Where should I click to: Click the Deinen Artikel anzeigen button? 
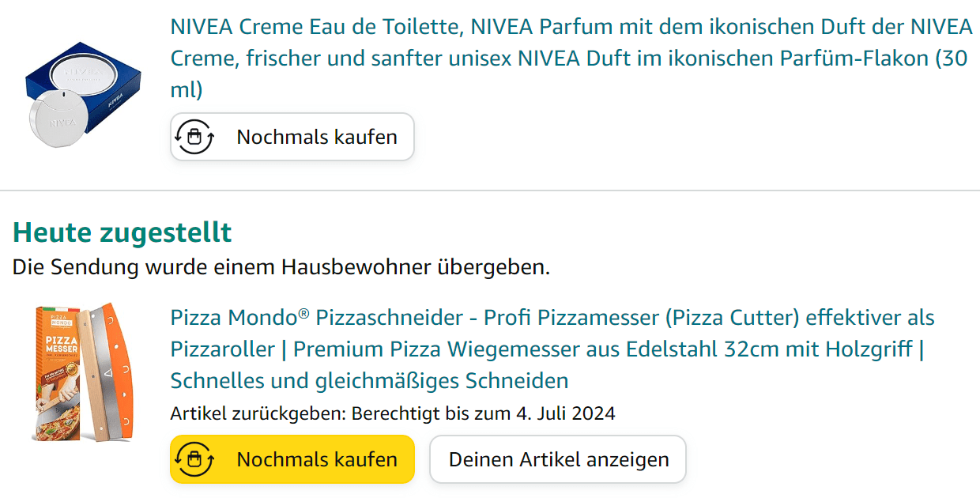click(x=558, y=459)
